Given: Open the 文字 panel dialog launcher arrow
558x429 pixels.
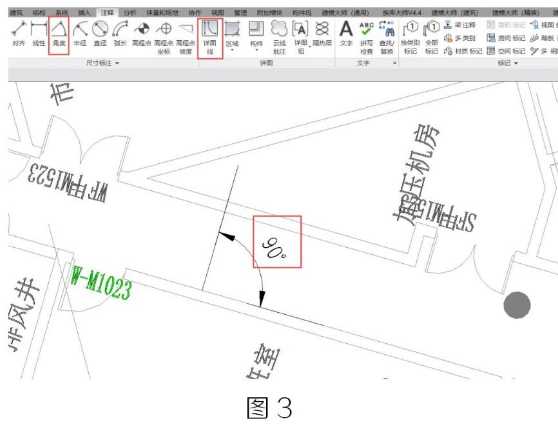Looking at the screenshot, I should coord(395,63).
